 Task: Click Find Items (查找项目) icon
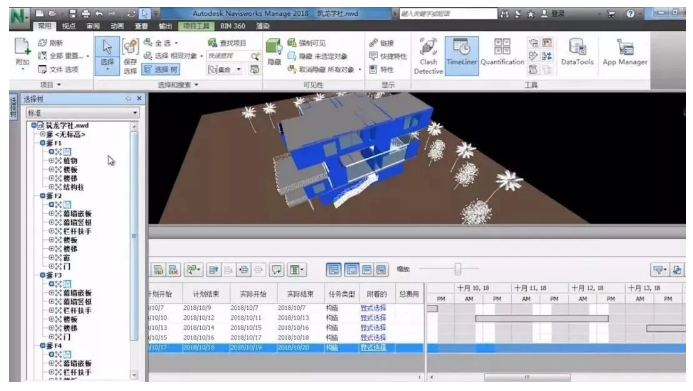click(x=213, y=42)
